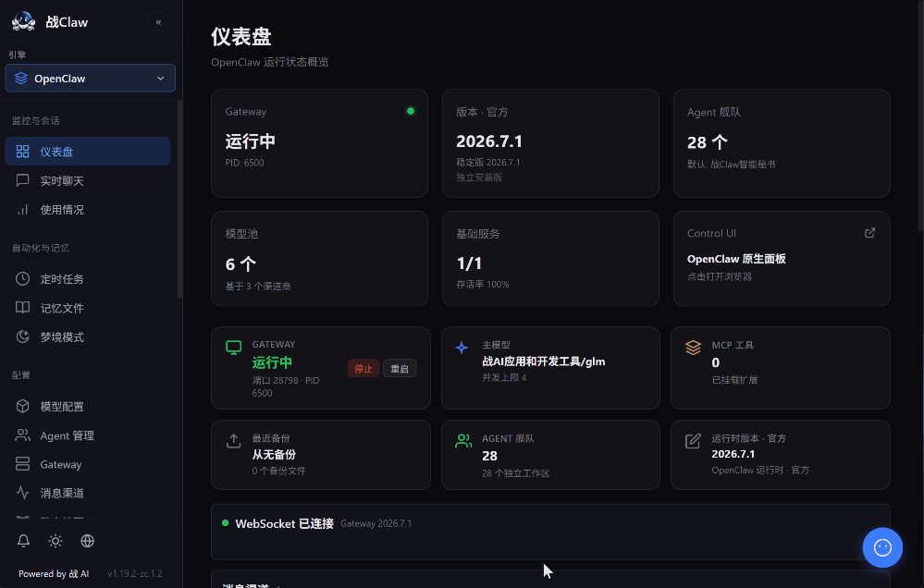Click the 从无备份 backup text

(274, 455)
